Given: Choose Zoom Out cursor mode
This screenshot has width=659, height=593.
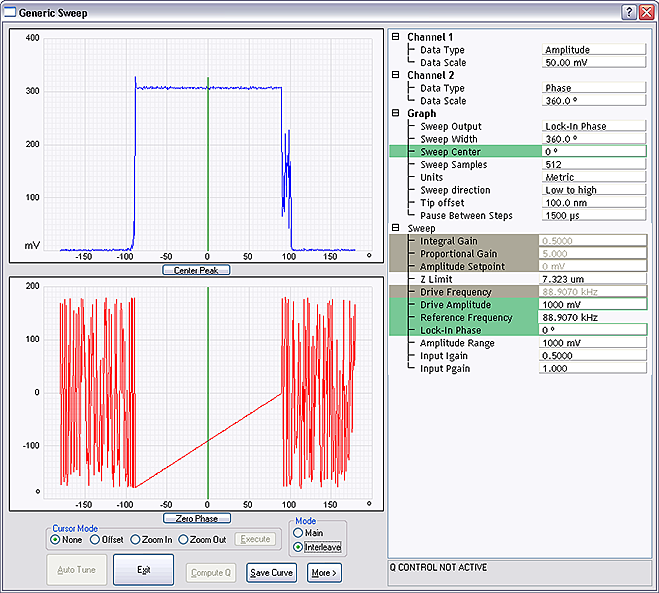Looking at the screenshot, I should (x=184, y=539).
